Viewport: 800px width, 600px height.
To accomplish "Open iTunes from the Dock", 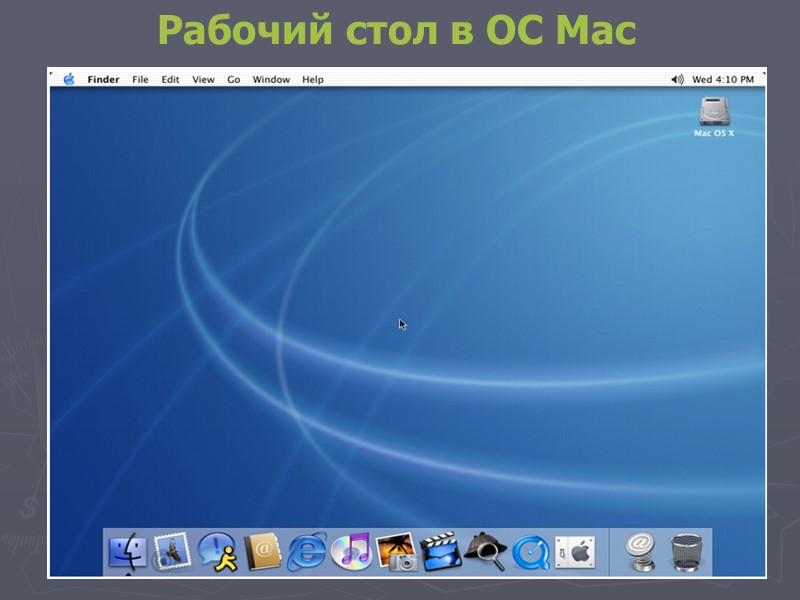I will click(351, 551).
